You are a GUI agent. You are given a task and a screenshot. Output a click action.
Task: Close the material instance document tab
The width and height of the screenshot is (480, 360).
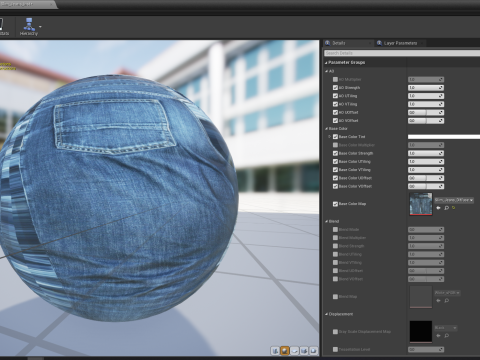[51, 4]
